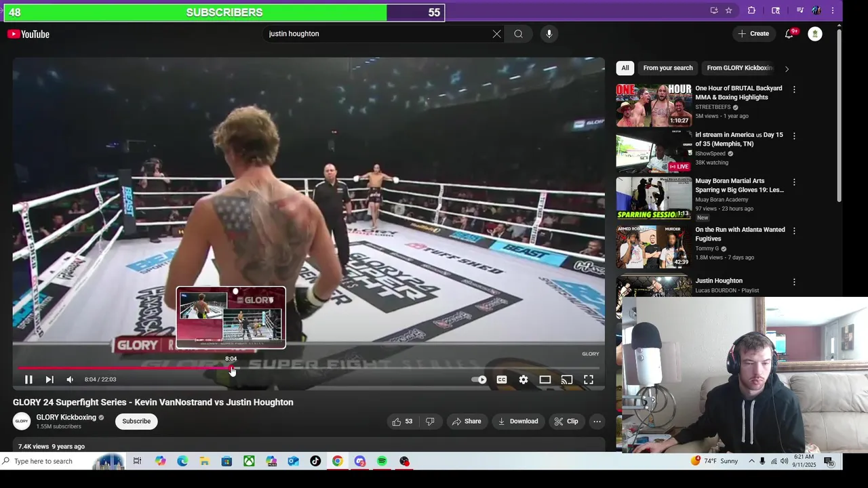Open irl stream in America thumbnail
This screenshot has width=868, height=488.
tap(654, 152)
